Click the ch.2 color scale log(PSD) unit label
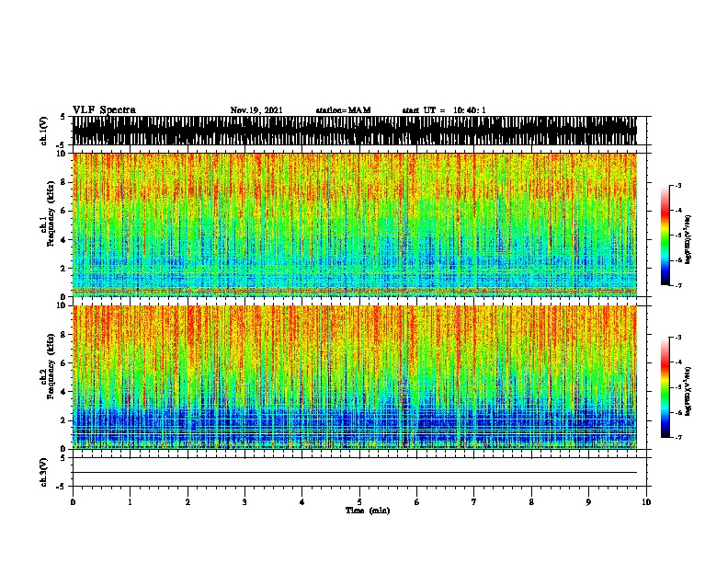The height and width of the screenshot is (563, 728). [x=688, y=391]
